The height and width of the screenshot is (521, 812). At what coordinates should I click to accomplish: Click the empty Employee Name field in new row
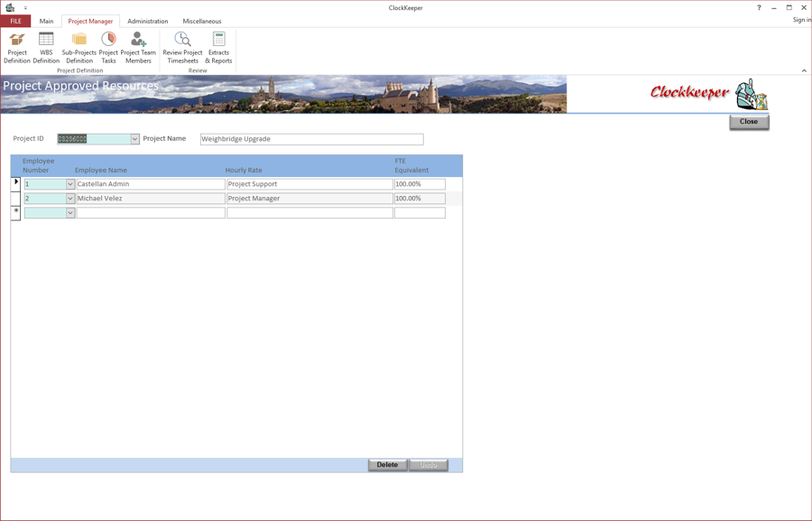pos(151,212)
